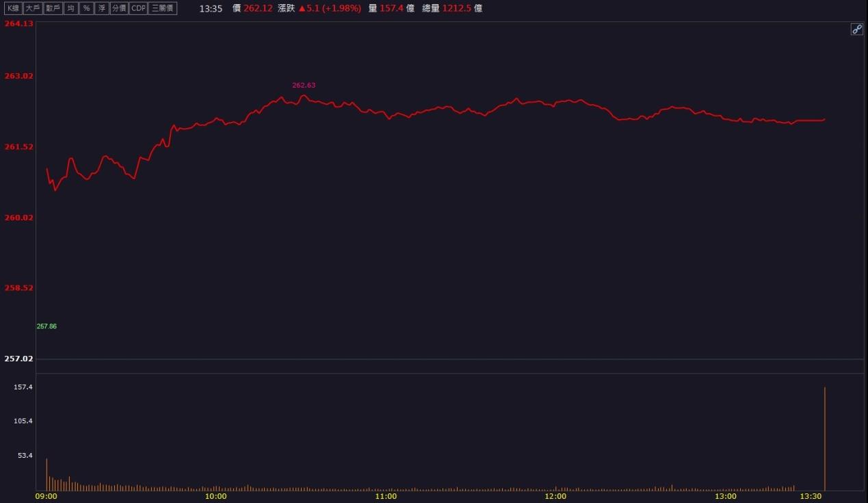Click the change value ▲5.1 (+1.98%)
The image size is (868, 503).
(x=330, y=9)
